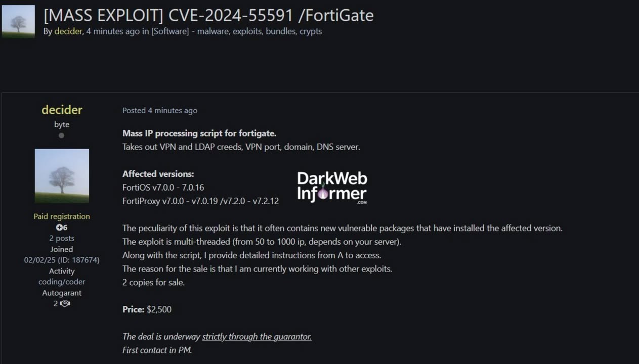Screen dimensions: 639x364
Task: Click the Autogarant handshake icon
Action: tap(65, 304)
